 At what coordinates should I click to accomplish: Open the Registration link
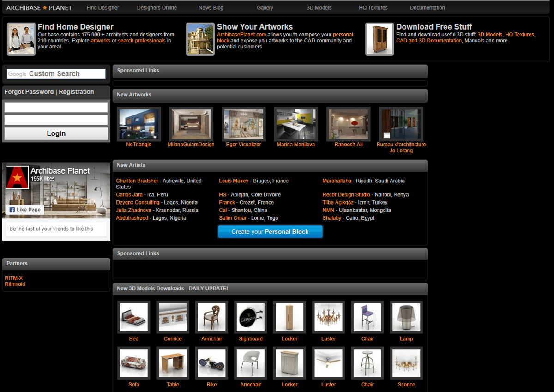[76, 92]
